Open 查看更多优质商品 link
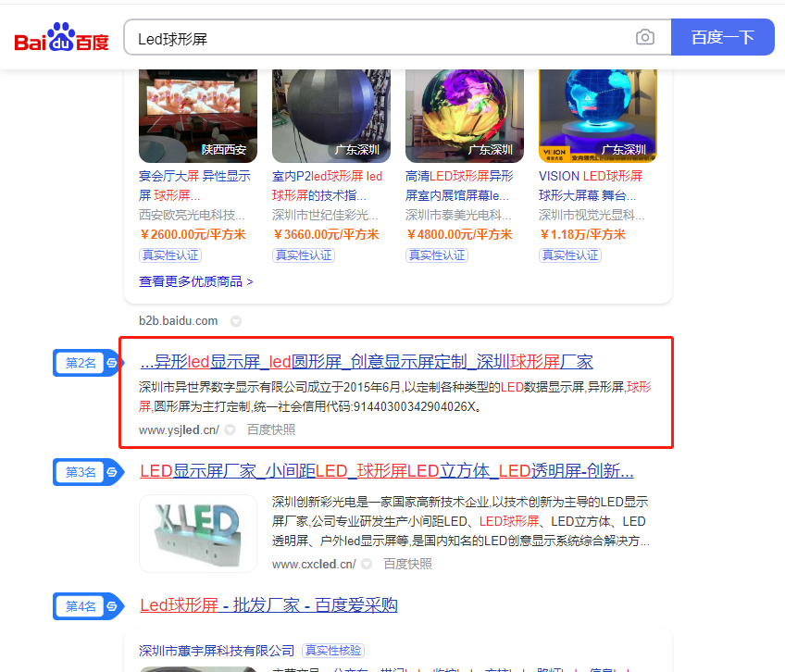785x672 pixels. click(x=195, y=282)
